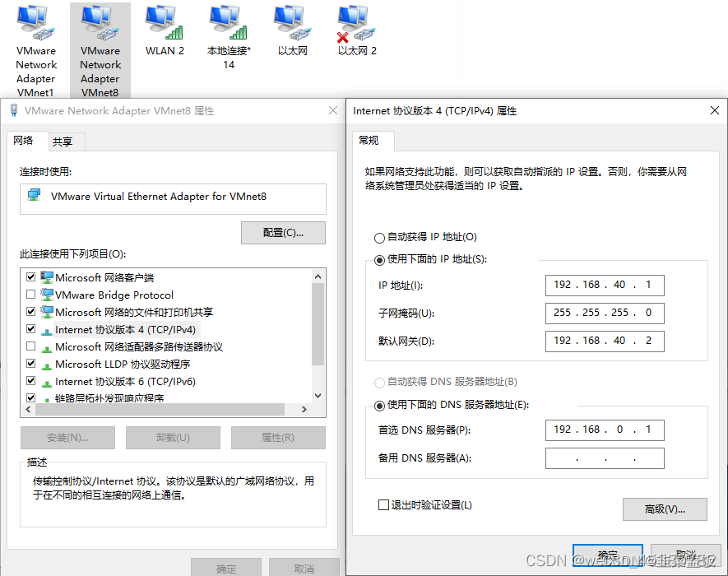Select the VMware Network Adapter VMnet8 icon

[x=100, y=22]
